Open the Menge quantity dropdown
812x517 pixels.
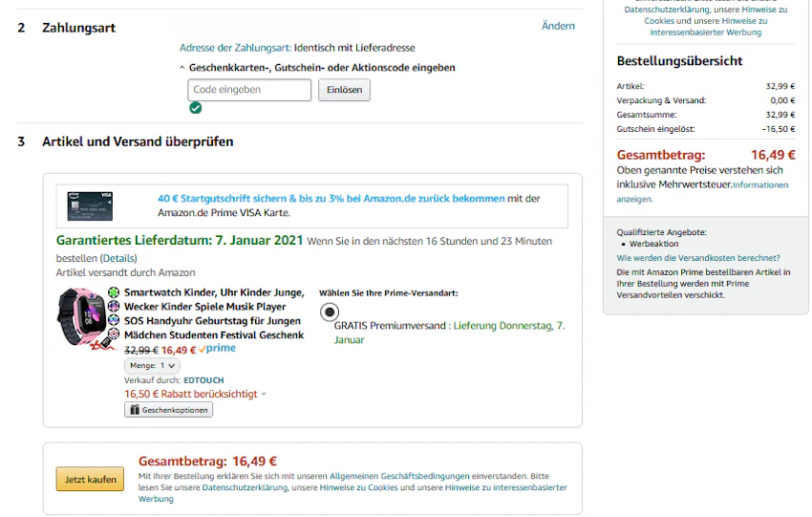[x=152, y=366]
